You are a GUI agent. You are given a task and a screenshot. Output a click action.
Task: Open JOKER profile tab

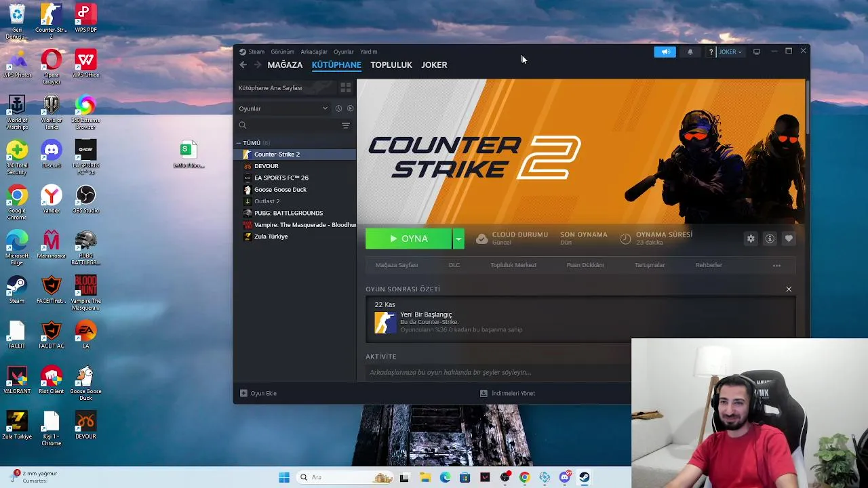click(x=434, y=64)
